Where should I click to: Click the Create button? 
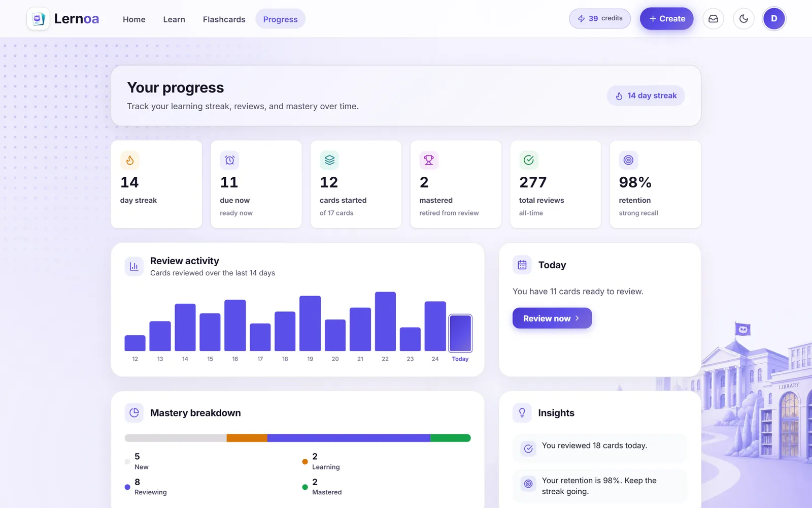click(666, 19)
